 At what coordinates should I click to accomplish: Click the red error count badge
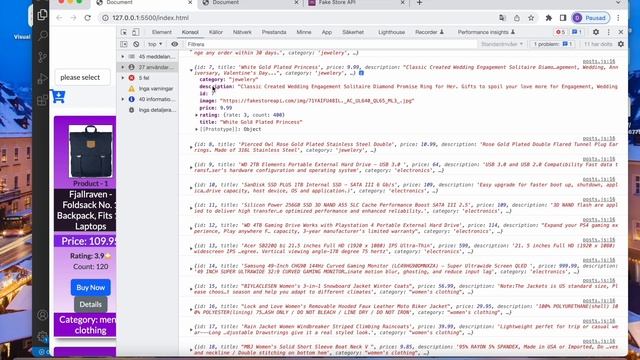pos(560,32)
